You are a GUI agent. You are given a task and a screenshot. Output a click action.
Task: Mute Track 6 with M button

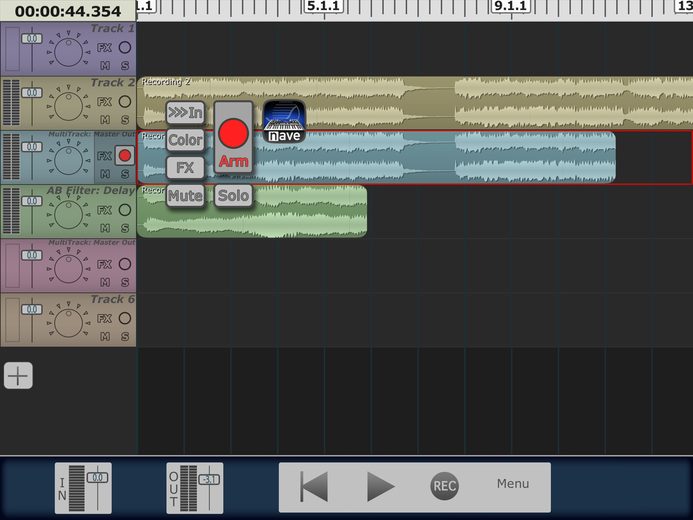point(105,337)
